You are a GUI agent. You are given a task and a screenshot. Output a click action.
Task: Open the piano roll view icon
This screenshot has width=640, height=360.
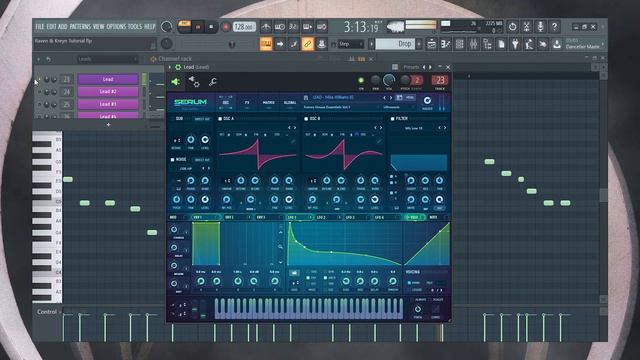click(445, 44)
